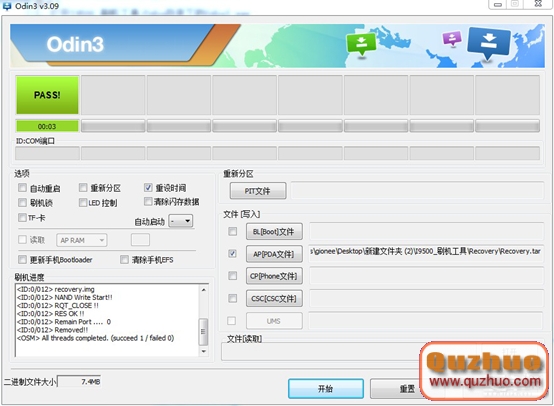Enable the 更新手机Bootloader checkbox
Image resolution: width=554 pixels, height=406 pixels.
22,260
